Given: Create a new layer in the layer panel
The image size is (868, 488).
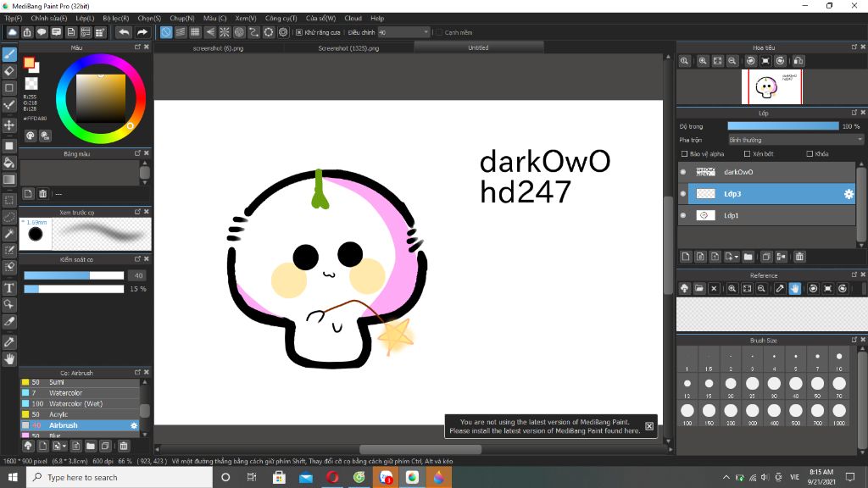Looking at the screenshot, I should (x=686, y=257).
